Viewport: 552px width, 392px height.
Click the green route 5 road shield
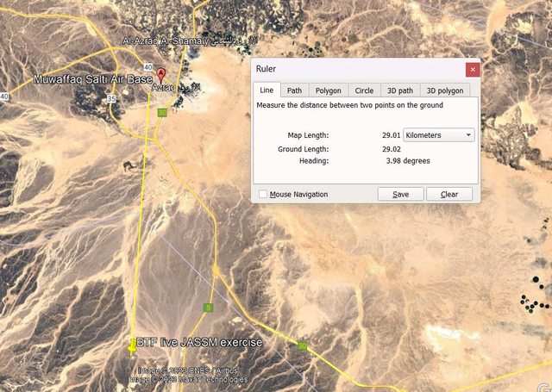coord(208,308)
